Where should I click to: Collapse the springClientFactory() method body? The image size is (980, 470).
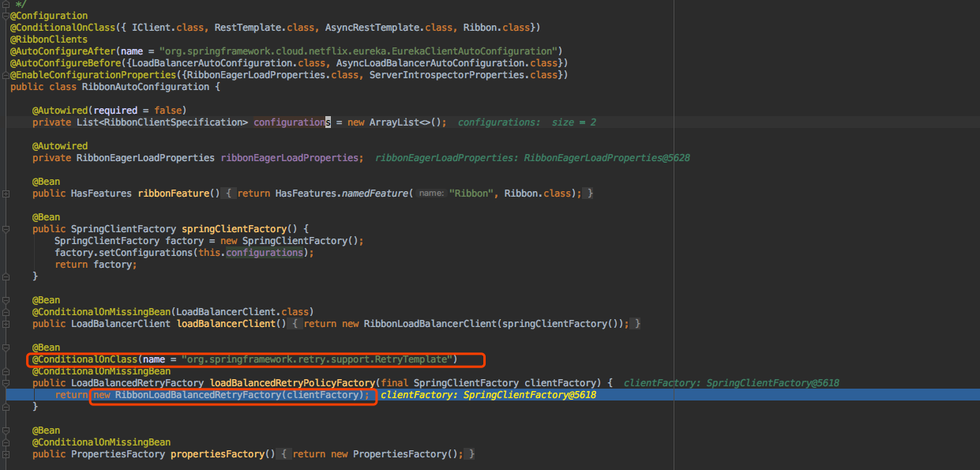(4, 228)
